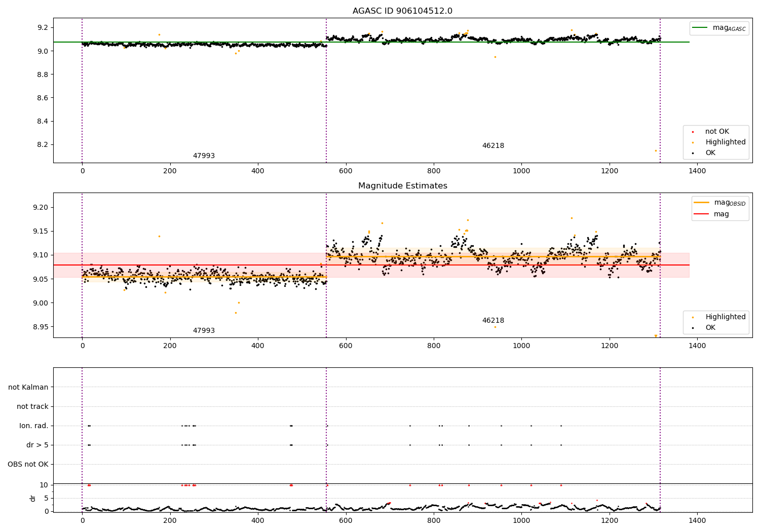Click the 'Magnitude Estimates' plot title
760x532 pixels.
(x=402, y=186)
